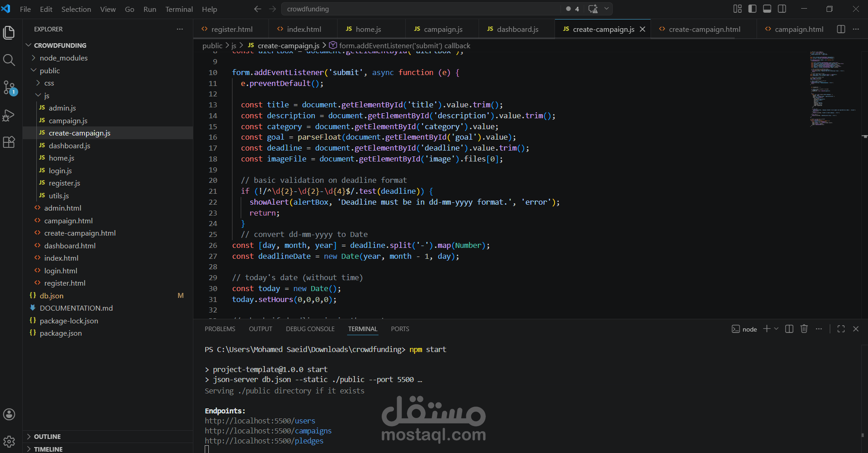Click the Copilot chat icon in title bar
The height and width of the screenshot is (453, 868).
(x=593, y=9)
